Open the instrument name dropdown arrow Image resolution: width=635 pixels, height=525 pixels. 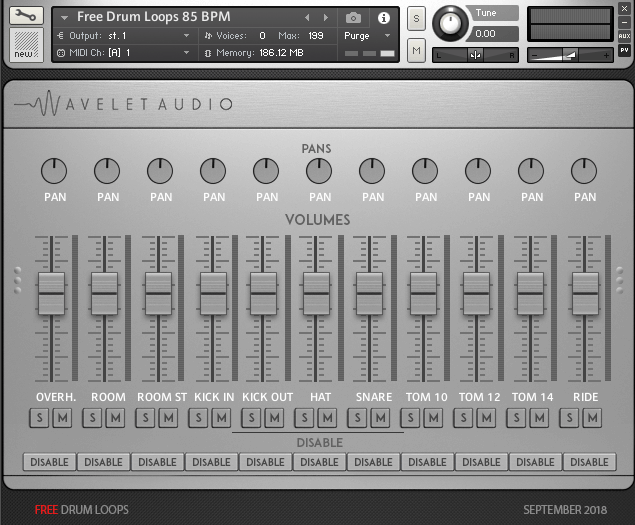[64, 17]
